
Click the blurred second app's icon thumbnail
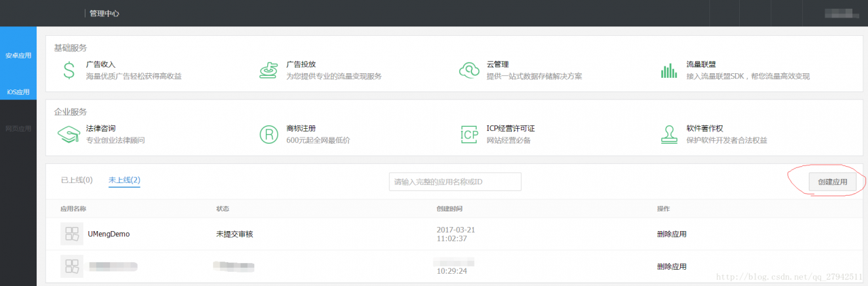(x=72, y=266)
